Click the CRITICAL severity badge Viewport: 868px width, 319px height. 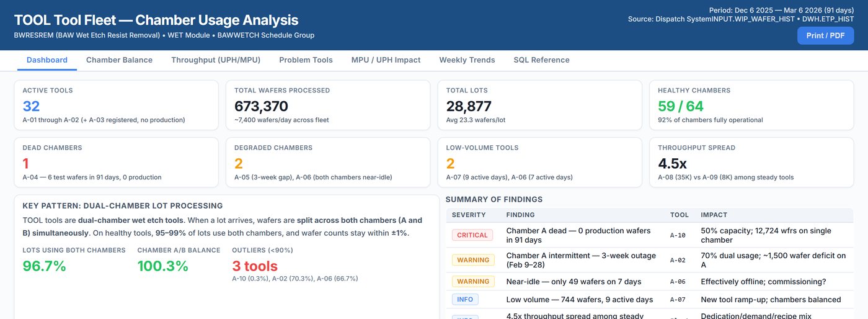point(472,235)
